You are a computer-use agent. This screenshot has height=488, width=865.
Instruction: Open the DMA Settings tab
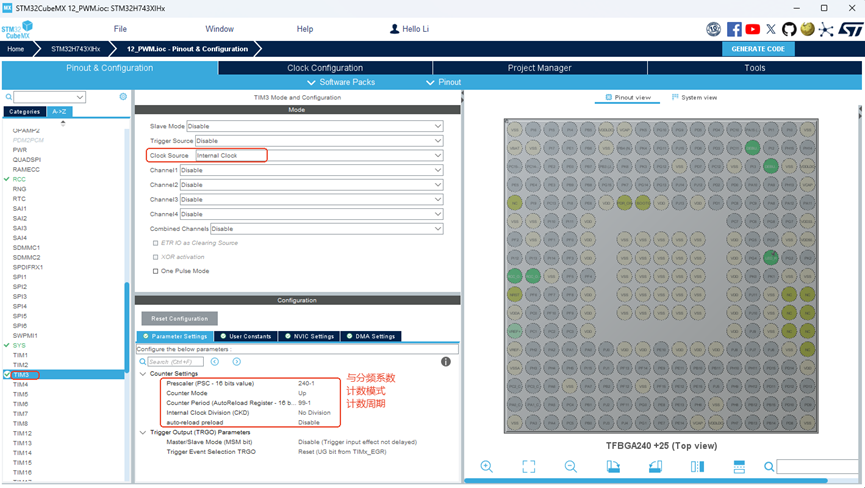pos(371,336)
